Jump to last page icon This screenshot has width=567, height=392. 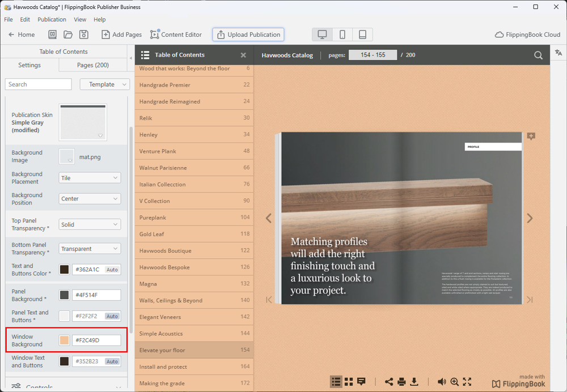pyautogui.click(x=530, y=300)
